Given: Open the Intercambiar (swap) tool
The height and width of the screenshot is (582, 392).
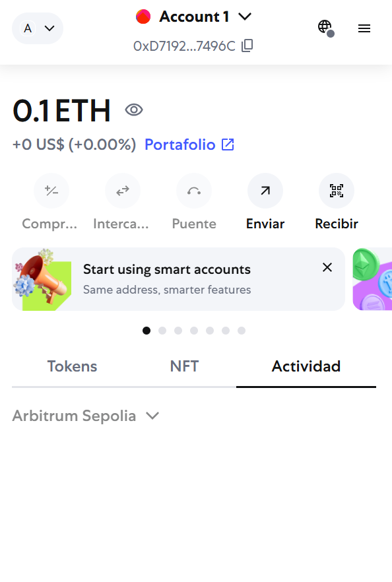Looking at the screenshot, I should pyautogui.click(x=123, y=191).
